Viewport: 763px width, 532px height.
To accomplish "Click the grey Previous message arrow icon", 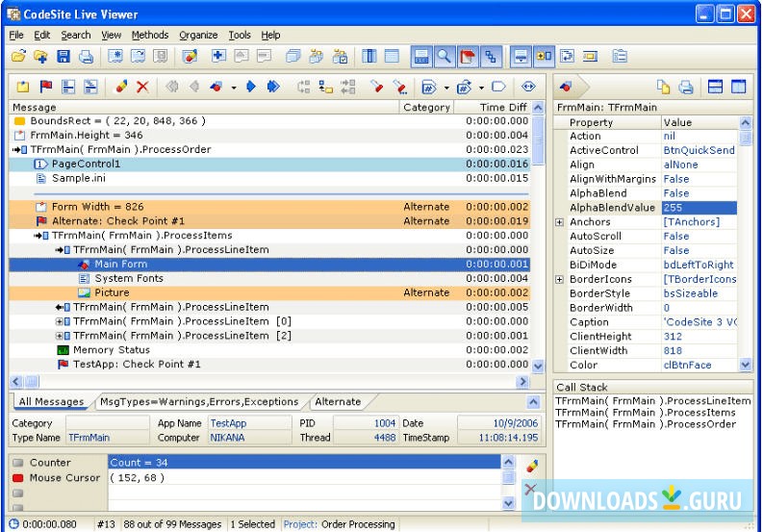I will (x=194, y=87).
